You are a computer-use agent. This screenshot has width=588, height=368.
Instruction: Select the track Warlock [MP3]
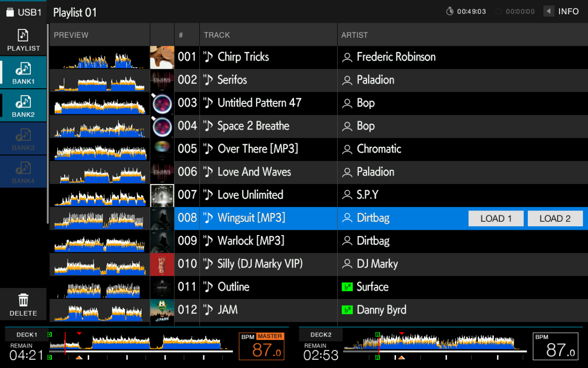coord(251,241)
